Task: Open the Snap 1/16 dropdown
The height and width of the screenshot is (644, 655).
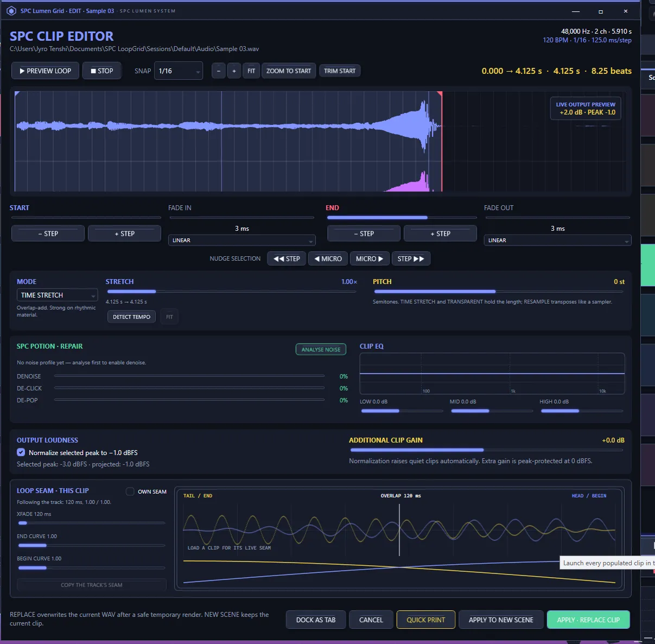Action: pos(179,71)
